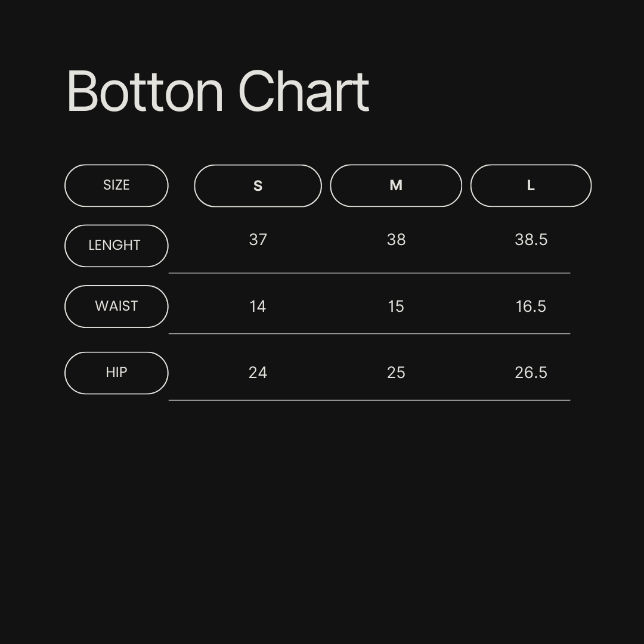Click waist value 16.5 for size L
644x644 pixels.
coord(531,306)
